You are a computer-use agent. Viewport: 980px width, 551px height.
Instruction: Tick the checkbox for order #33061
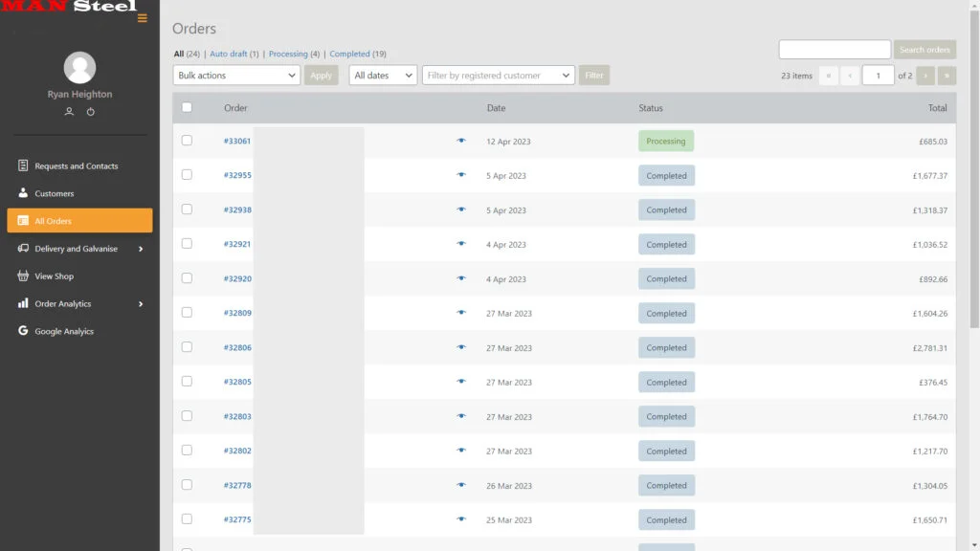[x=187, y=141]
